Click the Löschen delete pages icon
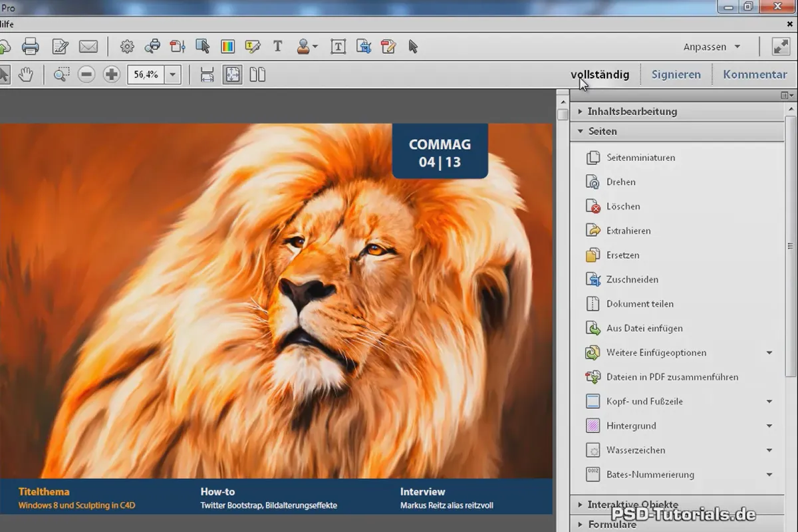Viewport: 798px width, 532px height. [593, 206]
